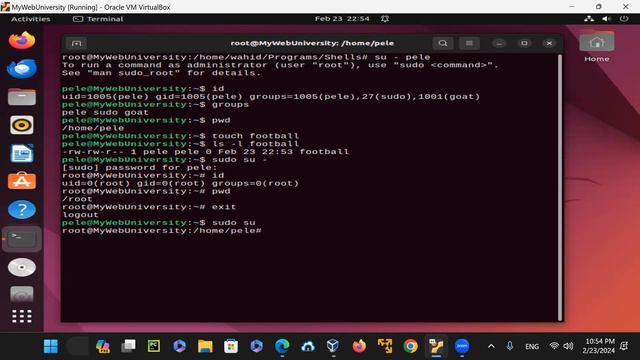Open Activities overview in top bar
Image resolution: width=640 pixels, height=360 pixels.
coord(31,19)
